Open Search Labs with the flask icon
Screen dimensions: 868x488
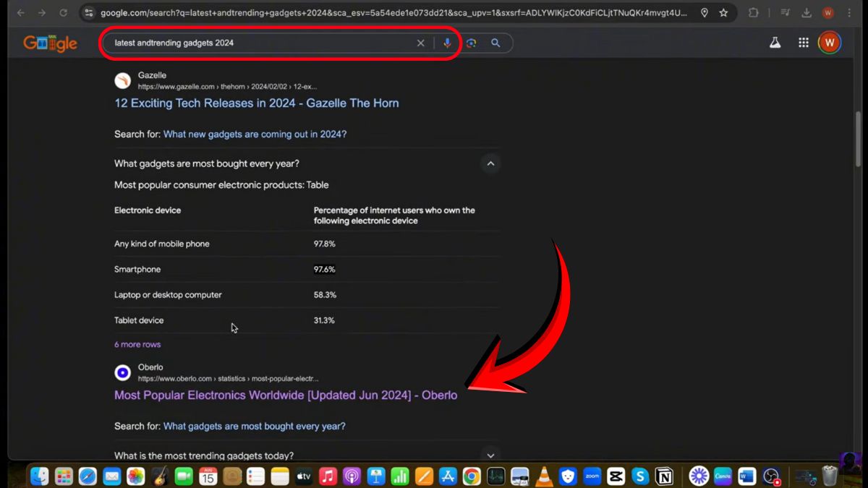(775, 43)
